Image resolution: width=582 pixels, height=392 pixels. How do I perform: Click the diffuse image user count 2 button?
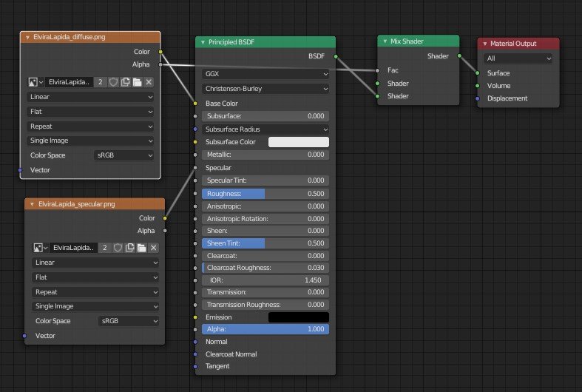pos(101,82)
